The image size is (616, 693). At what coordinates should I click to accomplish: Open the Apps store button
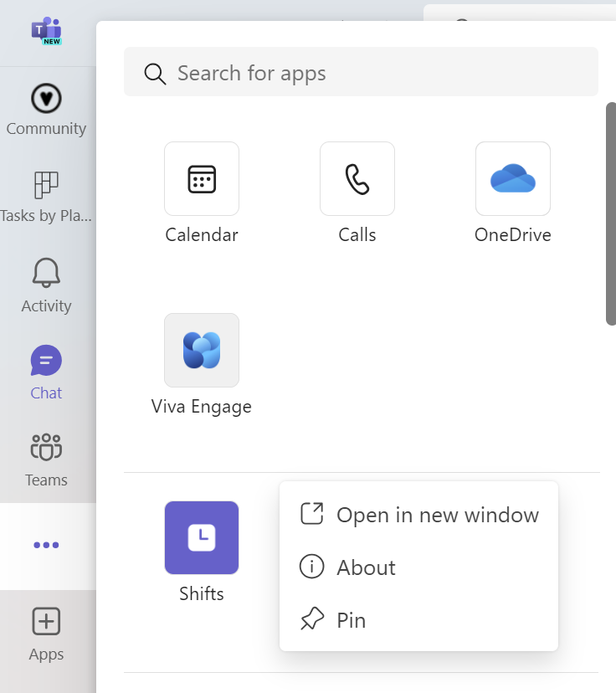coord(46,632)
